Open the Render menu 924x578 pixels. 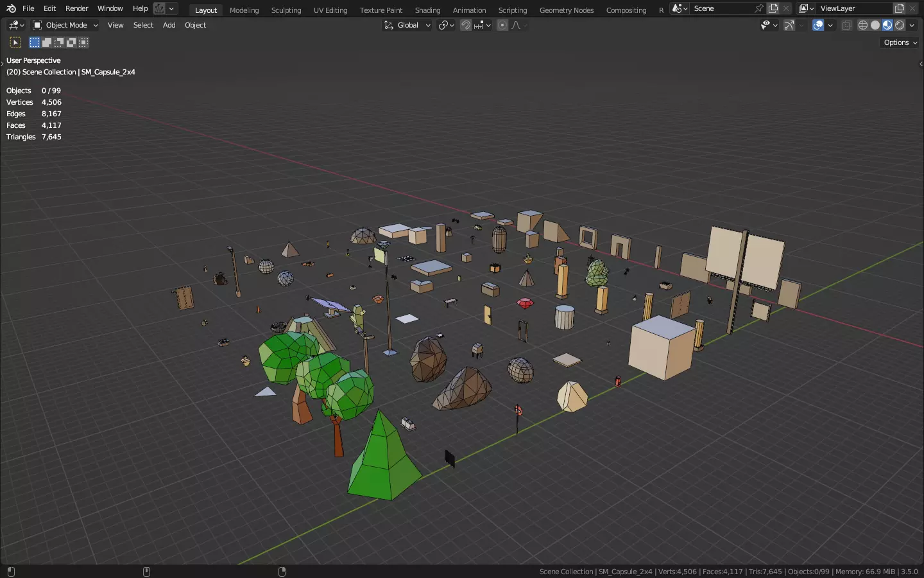tap(76, 8)
